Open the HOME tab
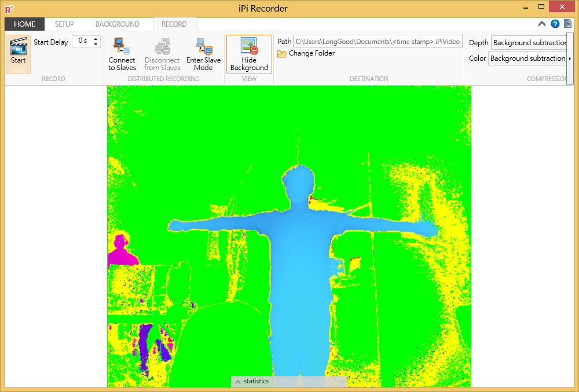Screen dimensions: 579x392 [x=25, y=24]
